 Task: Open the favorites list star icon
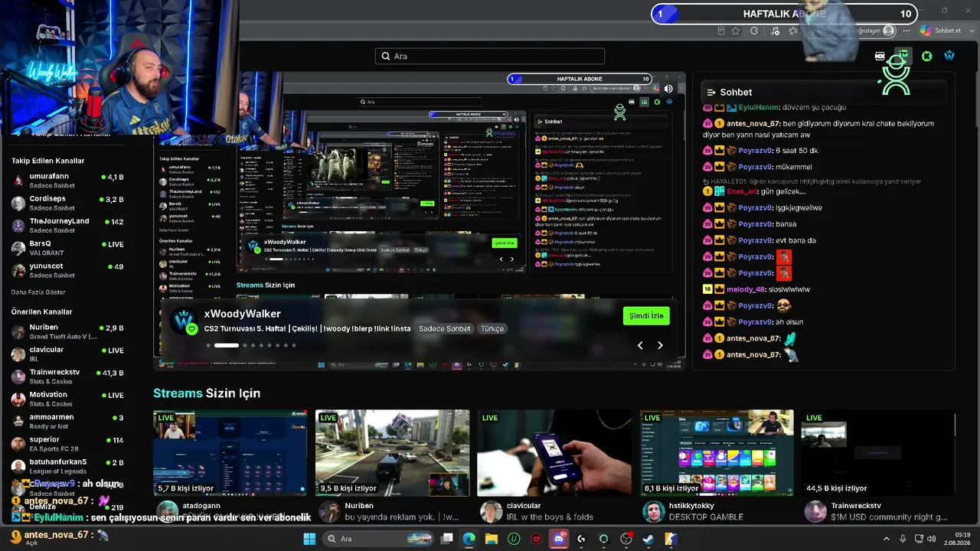point(793,31)
